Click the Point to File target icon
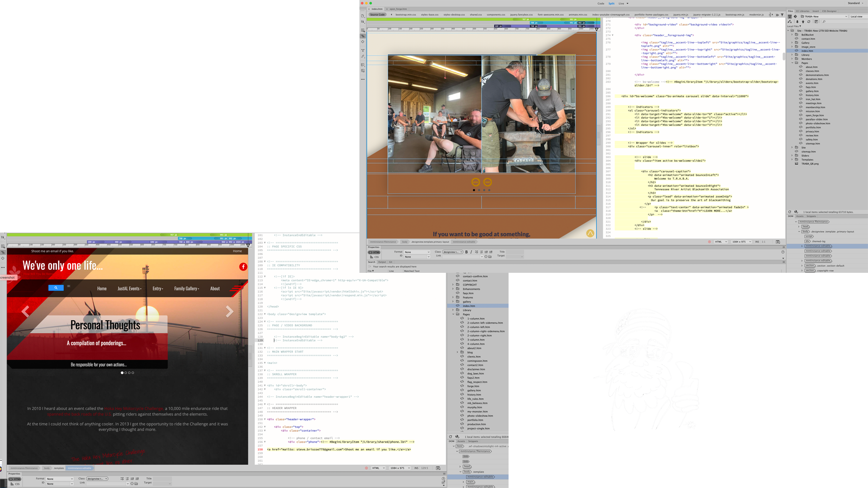 [x=486, y=257]
